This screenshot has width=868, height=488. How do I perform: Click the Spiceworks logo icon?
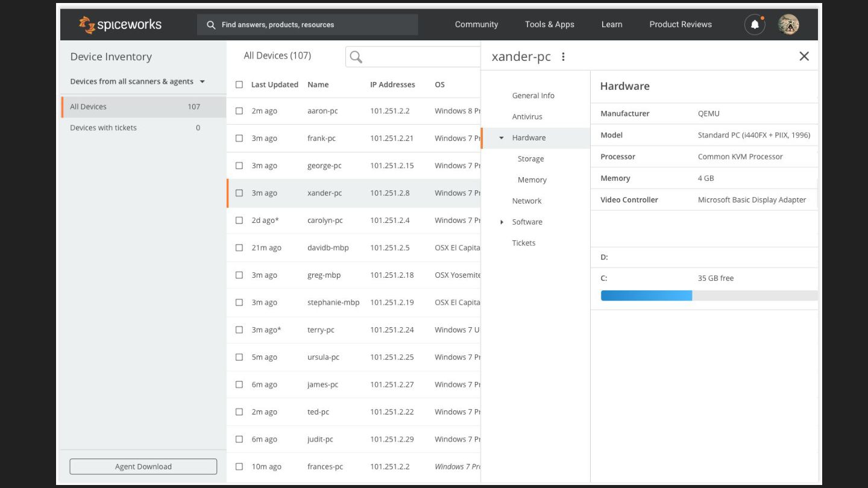87,25
